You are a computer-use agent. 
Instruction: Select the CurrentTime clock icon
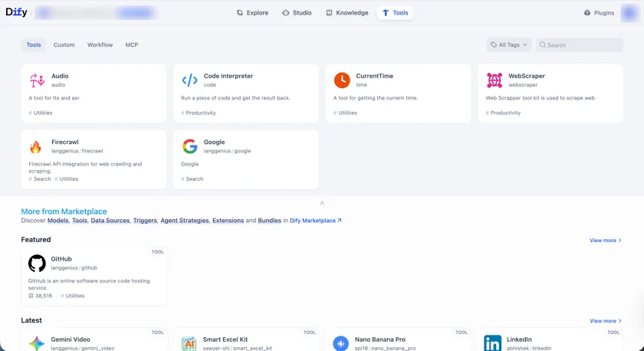point(342,80)
